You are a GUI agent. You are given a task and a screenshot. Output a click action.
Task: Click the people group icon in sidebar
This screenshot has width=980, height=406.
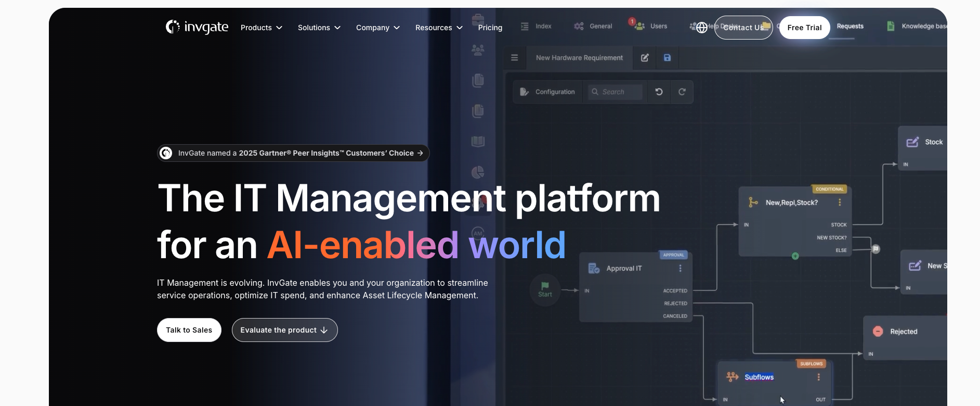[x=478, y=50]
